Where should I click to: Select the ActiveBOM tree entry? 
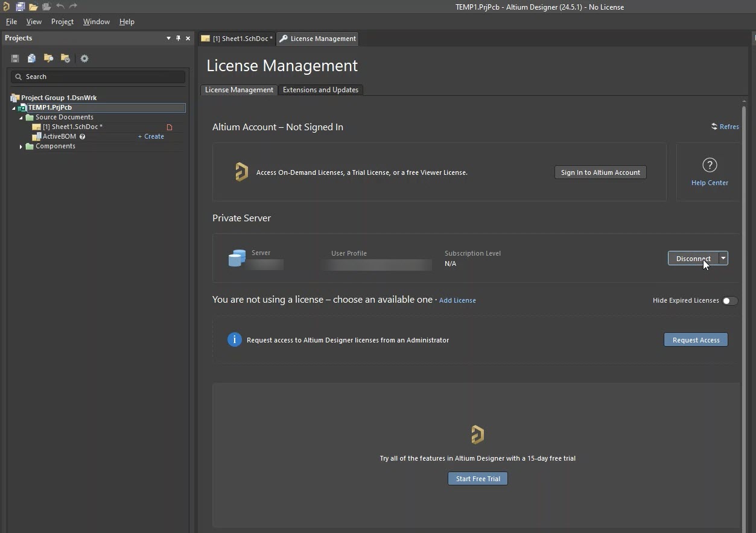click(59, 137)
